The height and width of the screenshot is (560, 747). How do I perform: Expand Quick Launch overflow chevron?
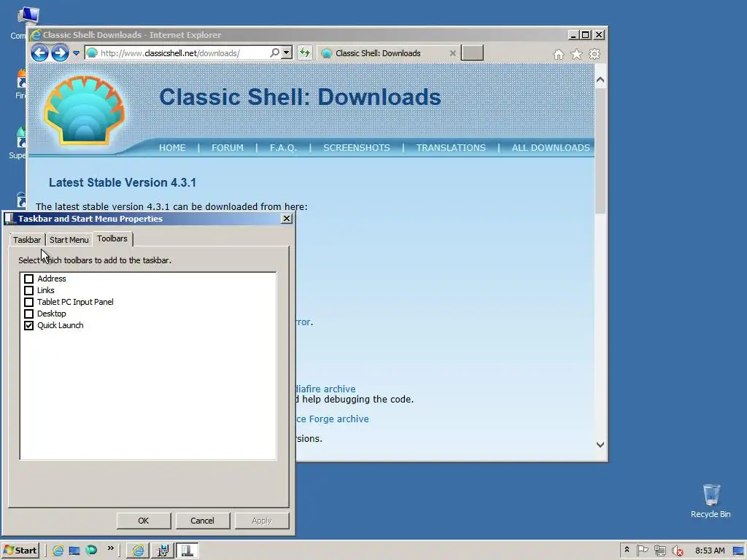pyautogui.click(x=111, y=548)
